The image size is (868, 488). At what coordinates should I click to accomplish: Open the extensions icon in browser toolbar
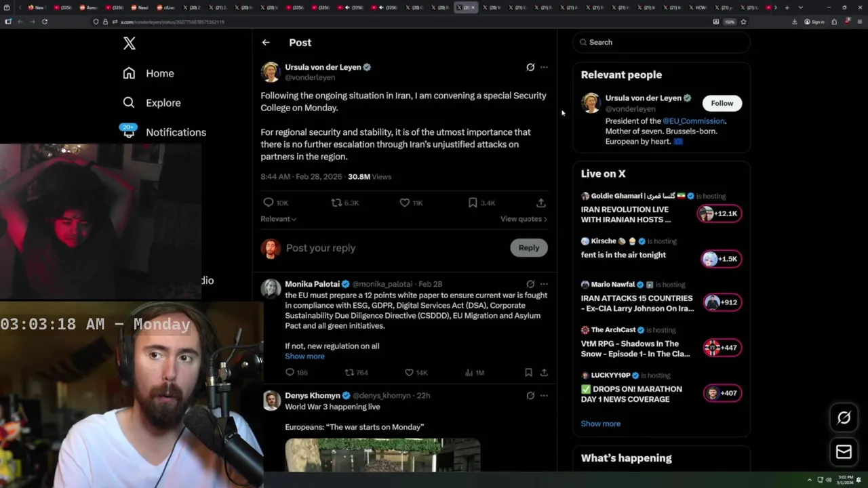[x=834, y=22]
